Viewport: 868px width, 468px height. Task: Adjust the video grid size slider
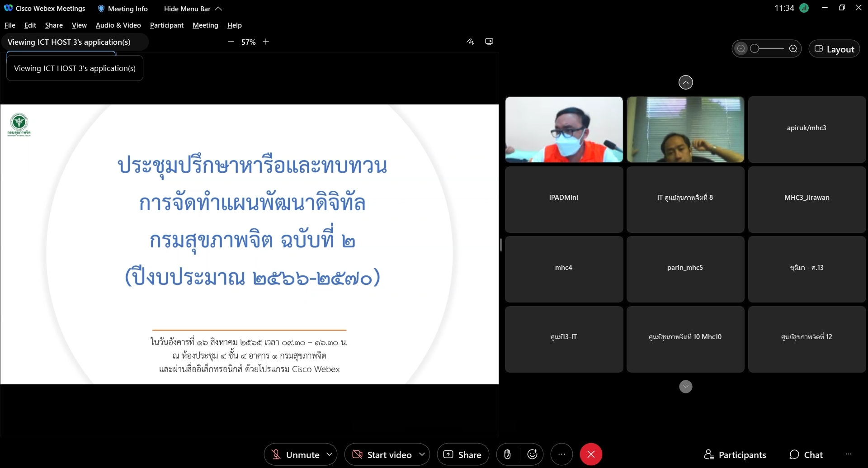coord(767,49)
